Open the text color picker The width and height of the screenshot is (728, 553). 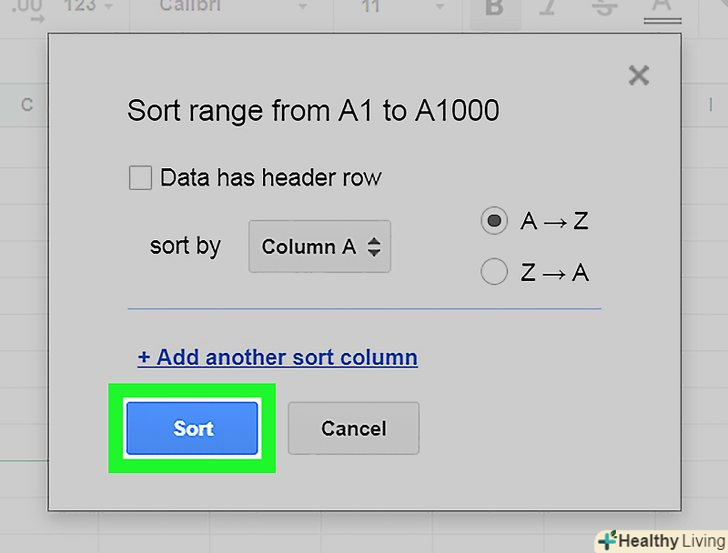coord(659,8)
